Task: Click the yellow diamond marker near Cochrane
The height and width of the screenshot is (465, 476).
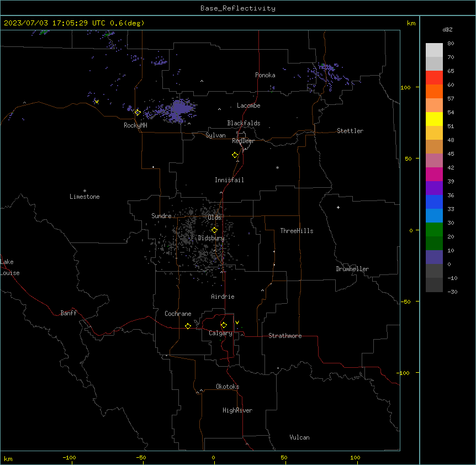Action: click(188, 326)
